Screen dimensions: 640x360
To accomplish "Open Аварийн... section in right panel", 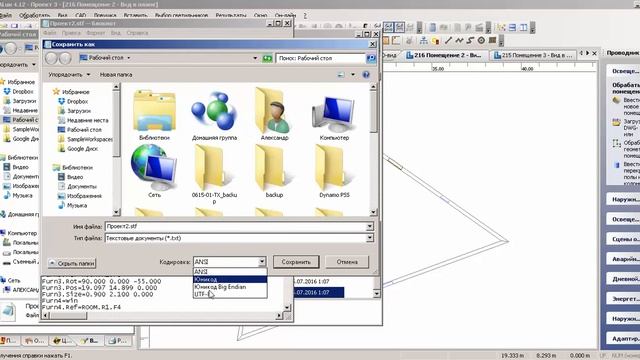I will point(624,259).
